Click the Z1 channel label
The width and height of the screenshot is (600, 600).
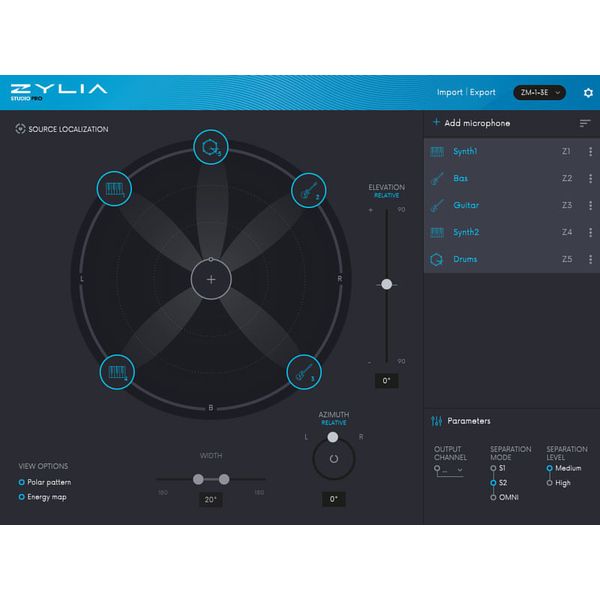tap(566, 152)
